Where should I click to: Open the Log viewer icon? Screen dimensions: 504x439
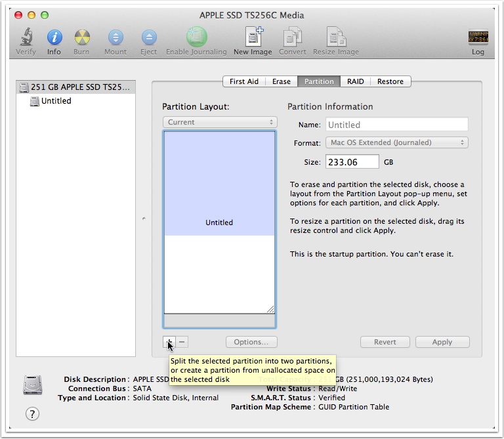pos(478,37)
